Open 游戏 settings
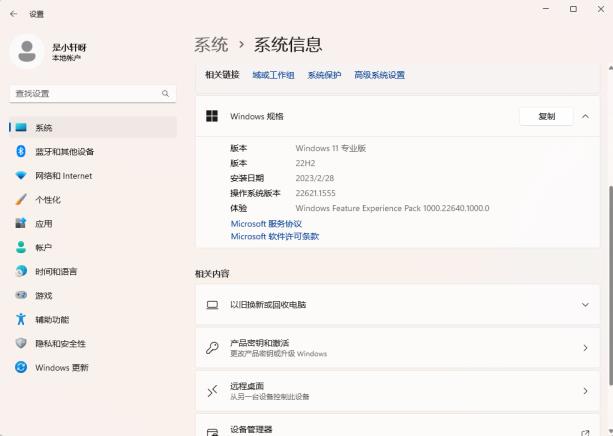Viewport: 613px width, 436px height. tap(93, 295)
